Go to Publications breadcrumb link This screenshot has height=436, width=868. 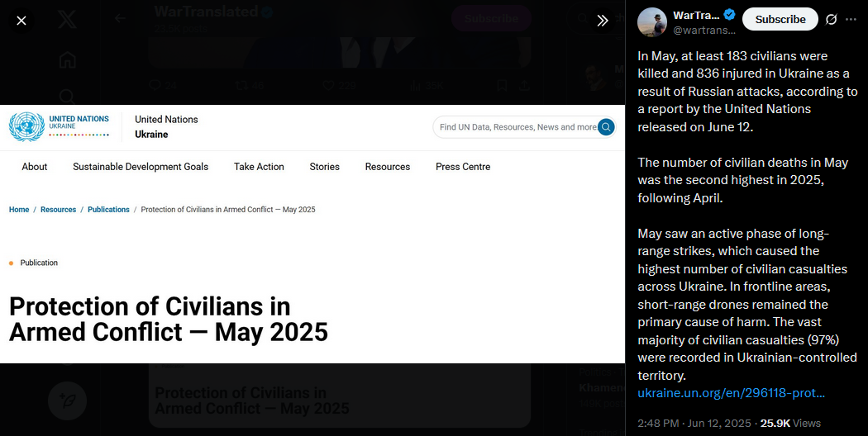(x=108, y=210)
